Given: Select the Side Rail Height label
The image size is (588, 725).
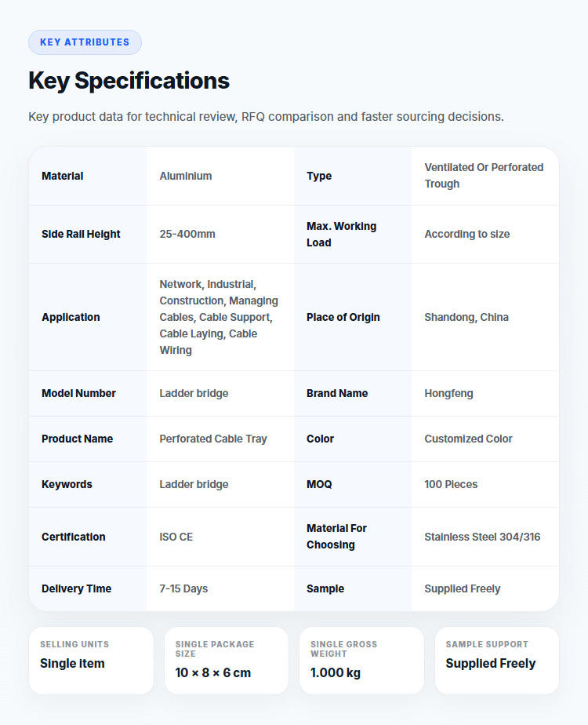Looking at the screenshot, I should (x=81, y=234).
